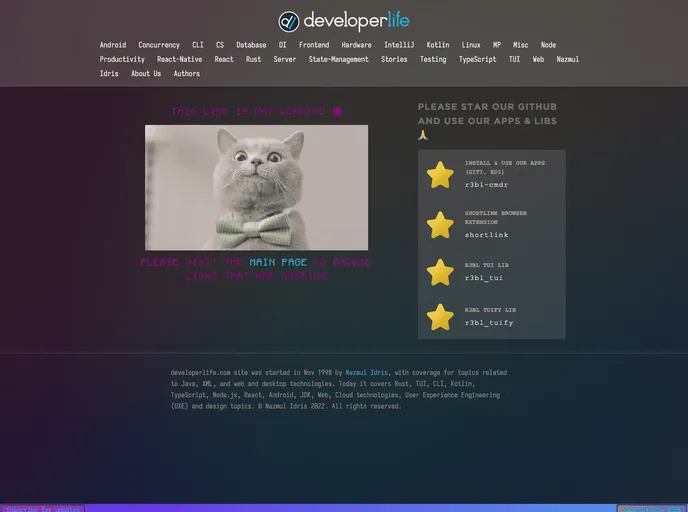
Task: Open the Server category
Action: (284, 59)
